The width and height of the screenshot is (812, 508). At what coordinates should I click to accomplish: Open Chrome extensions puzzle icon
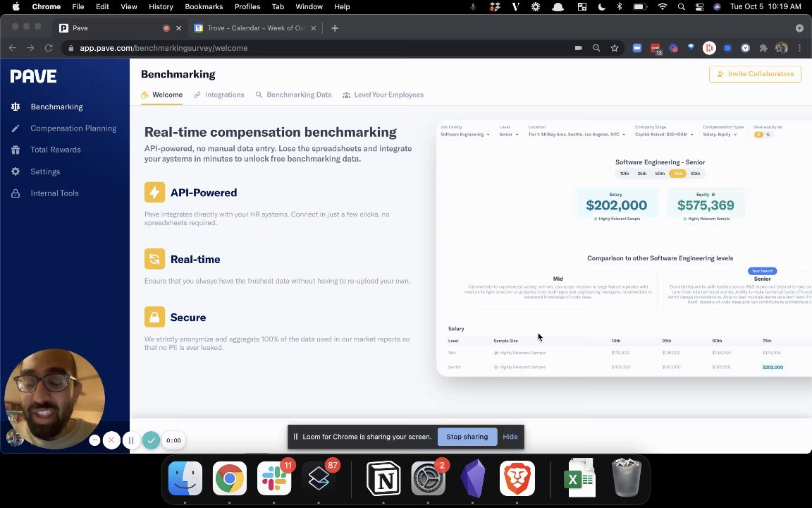763,48
